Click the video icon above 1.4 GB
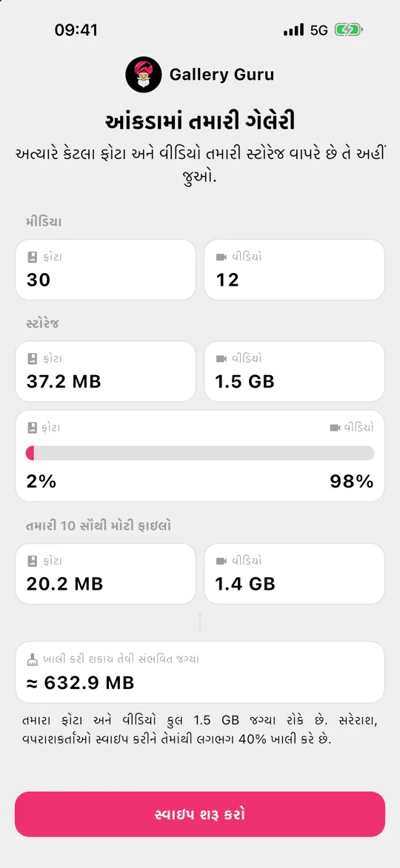400x868 pixels. click(x=221, y=562)
